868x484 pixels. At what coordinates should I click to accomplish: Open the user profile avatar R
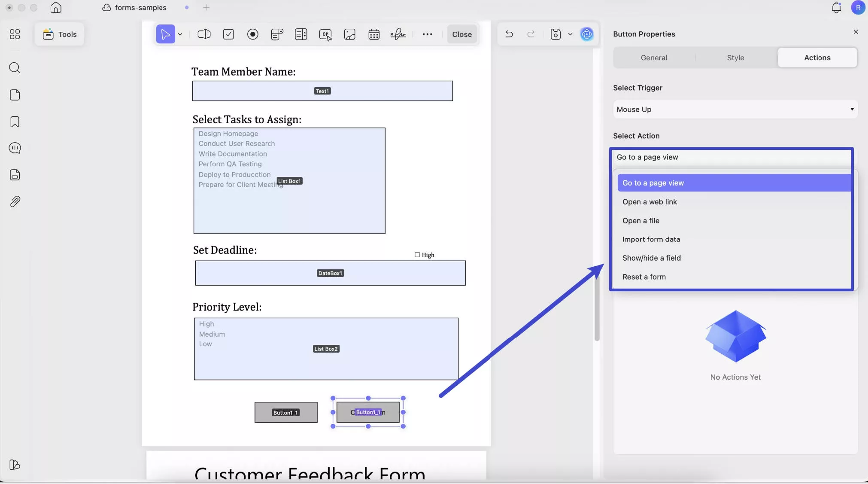pos(858,8)
